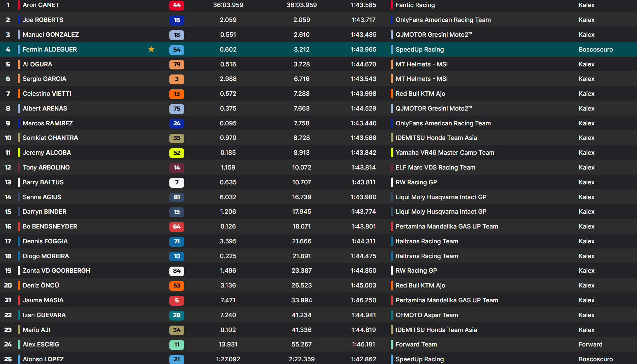
Task: Select rider name Celestino VIETTI
Action: coord(47,94)
